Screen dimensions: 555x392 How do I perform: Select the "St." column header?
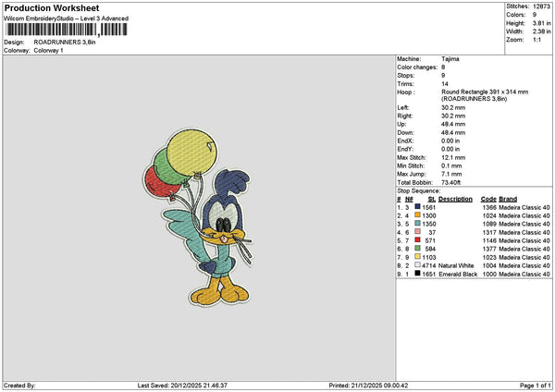pos(432,199)
